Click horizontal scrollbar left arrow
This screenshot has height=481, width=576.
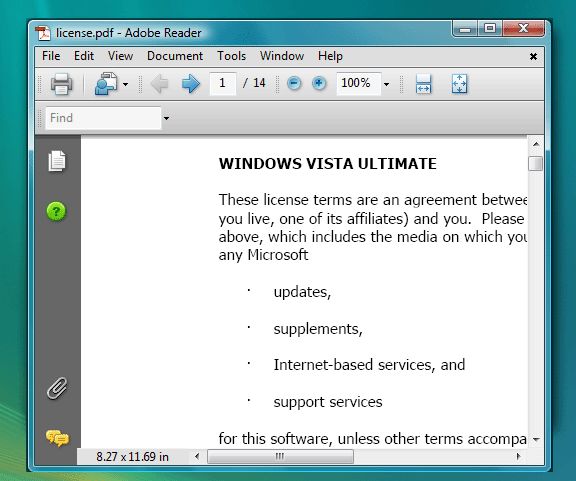(x=197, y=456)
